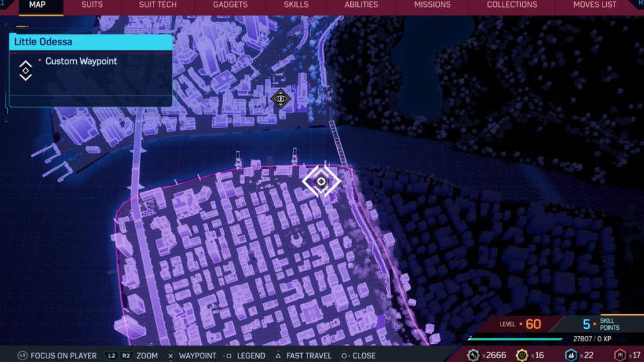Open the Skills tab
The height and width of the screenshot is (362, 644).
point(296,5)
